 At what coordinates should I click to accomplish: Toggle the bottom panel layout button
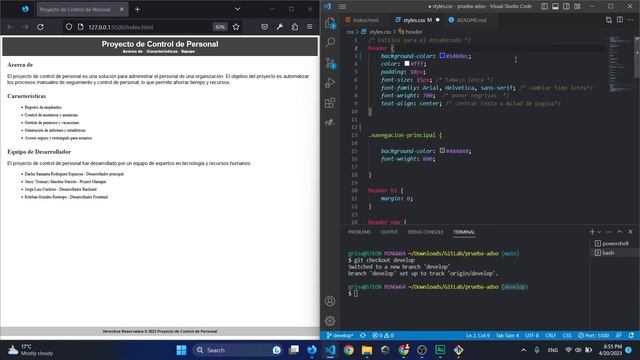556,7
